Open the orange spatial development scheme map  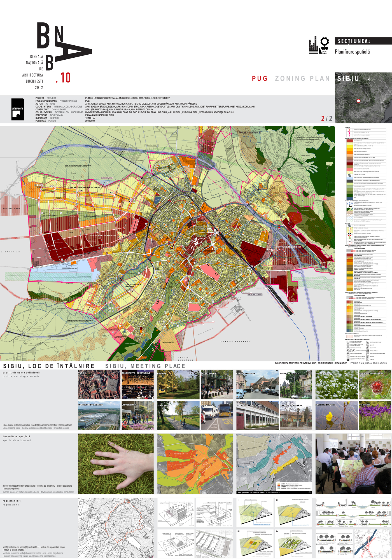pyautogui.click(x=195, y=464)
